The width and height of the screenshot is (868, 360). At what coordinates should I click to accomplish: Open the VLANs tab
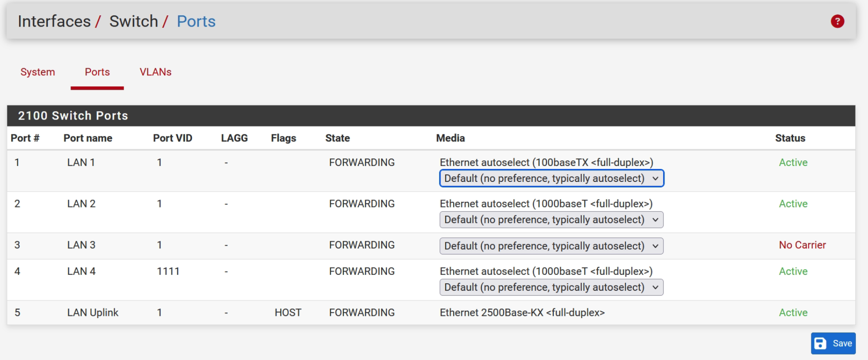tap(156, 72)
